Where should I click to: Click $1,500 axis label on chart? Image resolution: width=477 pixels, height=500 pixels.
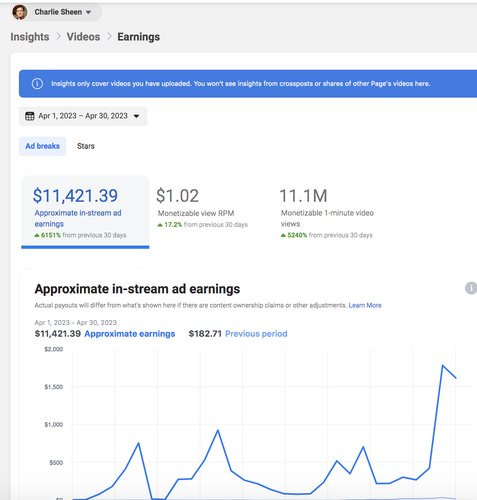(54, 387)
